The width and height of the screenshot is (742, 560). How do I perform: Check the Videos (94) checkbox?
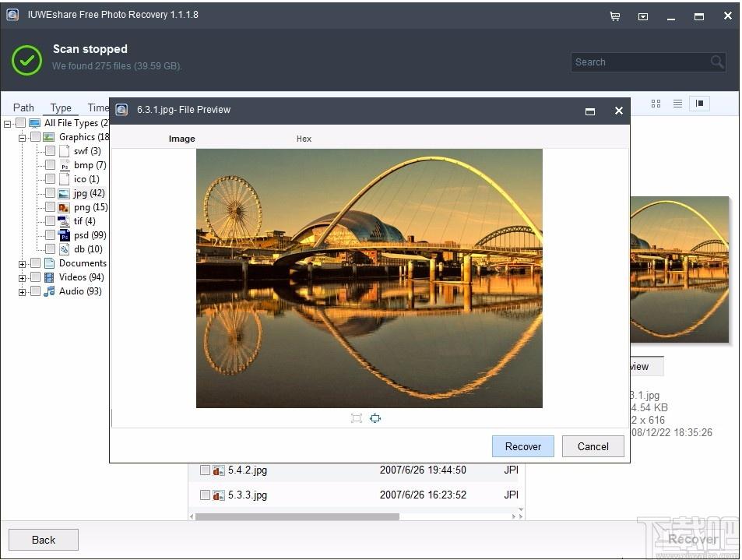35,277
